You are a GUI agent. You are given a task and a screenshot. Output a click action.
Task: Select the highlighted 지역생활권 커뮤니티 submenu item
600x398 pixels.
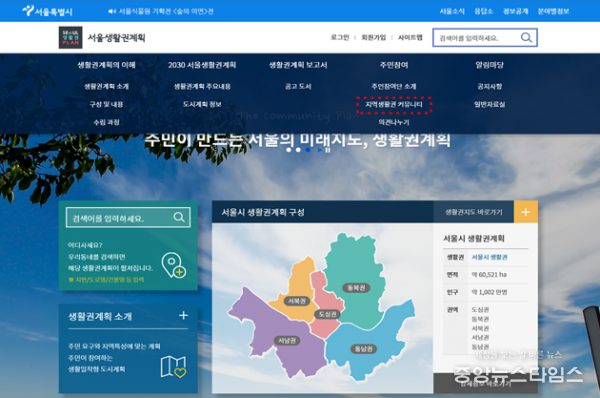(394, 104)
